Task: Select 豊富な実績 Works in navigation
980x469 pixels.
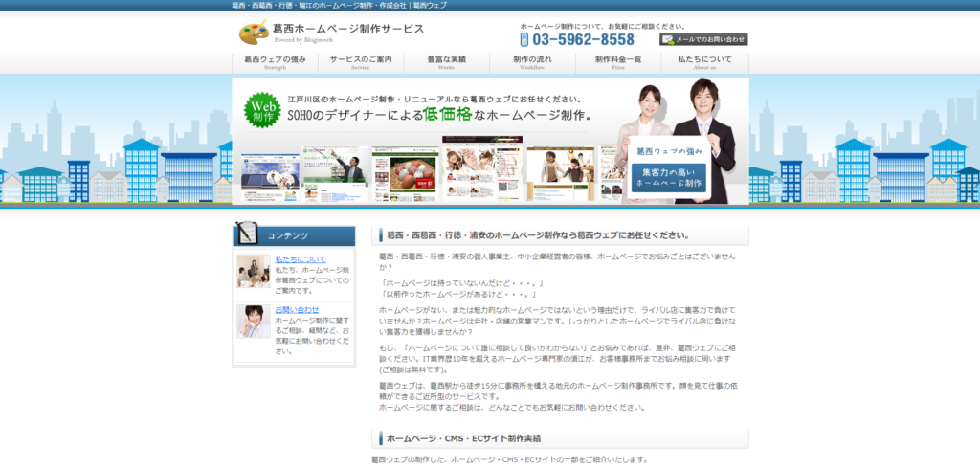Action: 446,62
